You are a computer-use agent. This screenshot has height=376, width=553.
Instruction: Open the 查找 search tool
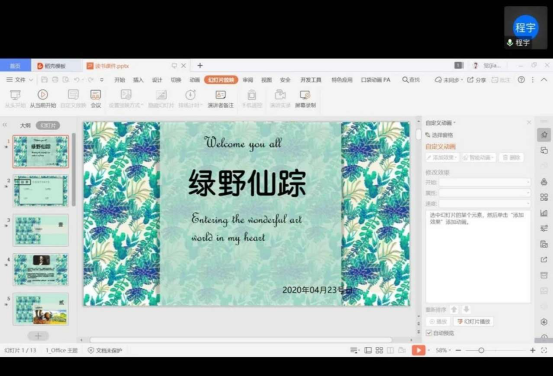tap(411, 80)
